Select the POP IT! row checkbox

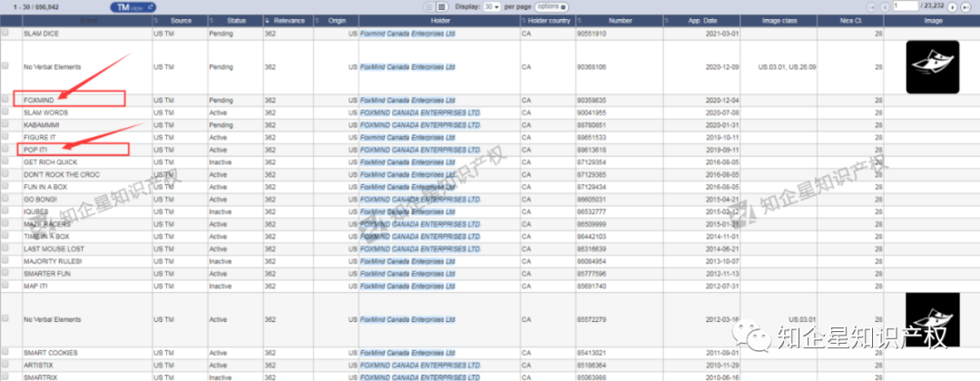point(5,150)
